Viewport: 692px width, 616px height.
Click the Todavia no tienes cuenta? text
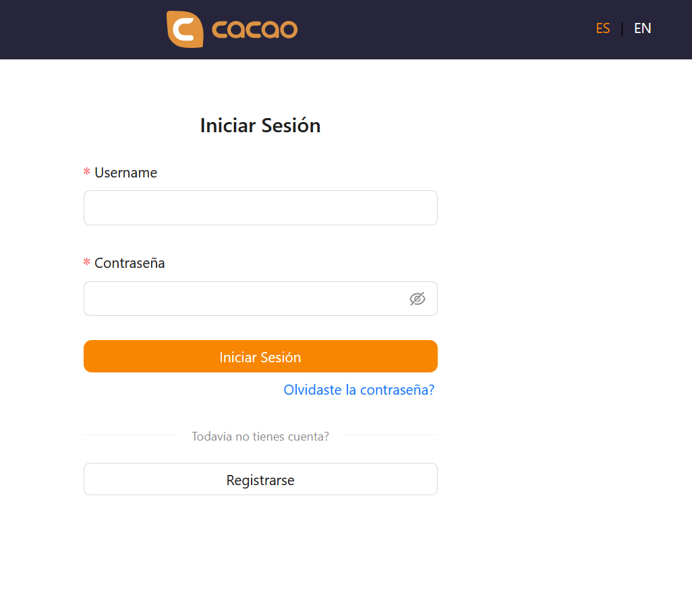[x=260, y=437]
